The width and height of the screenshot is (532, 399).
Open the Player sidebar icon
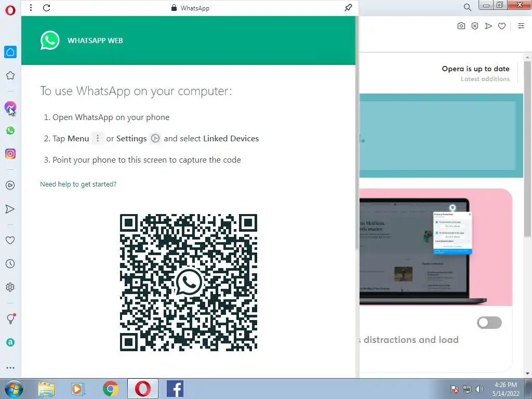[10, 185]
